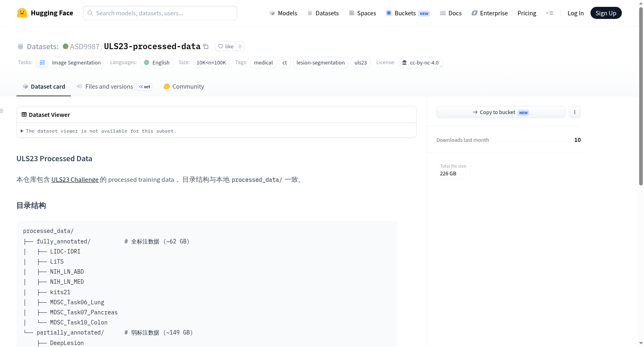Click the Hugging Face logo icon
The width and height of the screenshot is (644, 347).
(x=22, y=13)
